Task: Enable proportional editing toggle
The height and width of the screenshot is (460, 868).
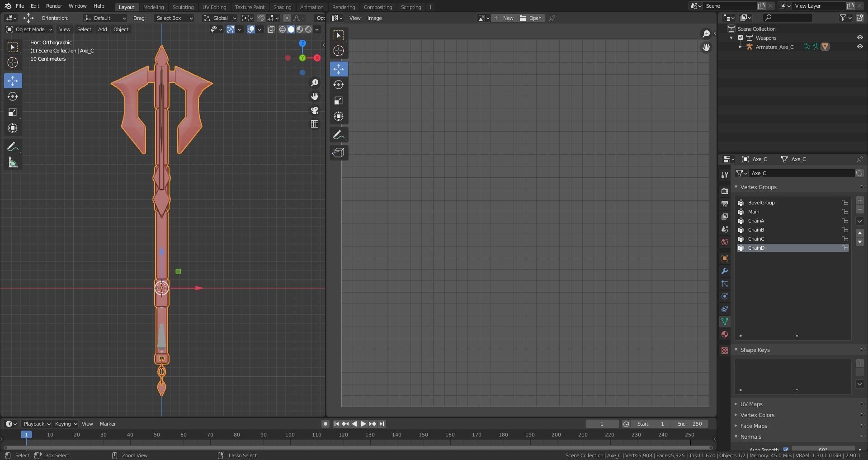Action: tap(287, 18)
